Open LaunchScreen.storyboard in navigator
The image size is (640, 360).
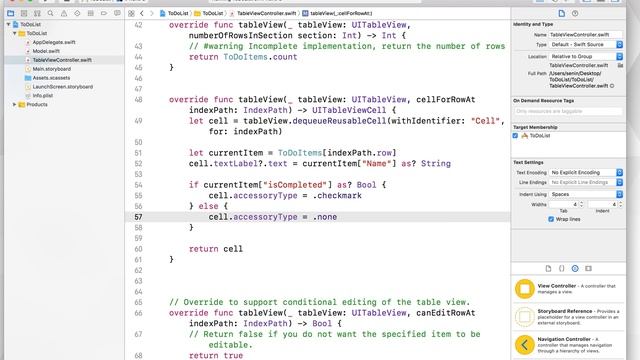coord(62,87)
